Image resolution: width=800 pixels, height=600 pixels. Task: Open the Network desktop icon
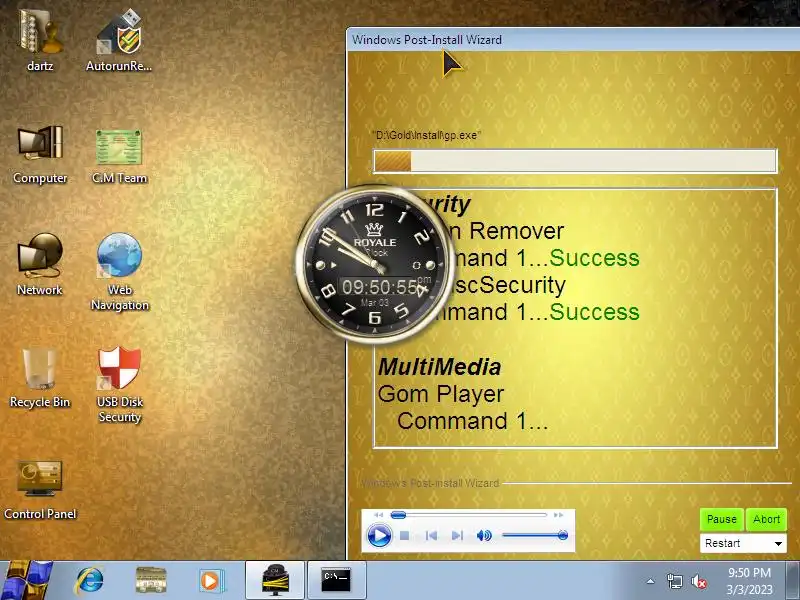pos(40,264)
